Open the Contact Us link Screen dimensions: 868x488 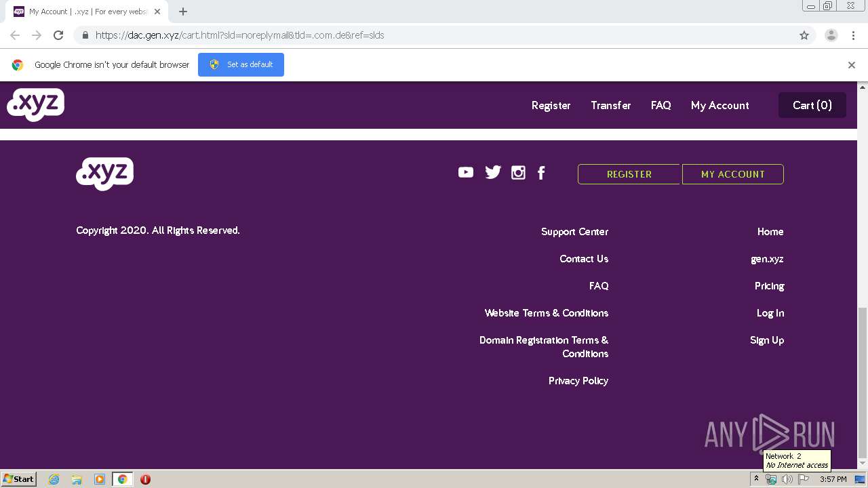pyautogui.click(x=584, y=259)
